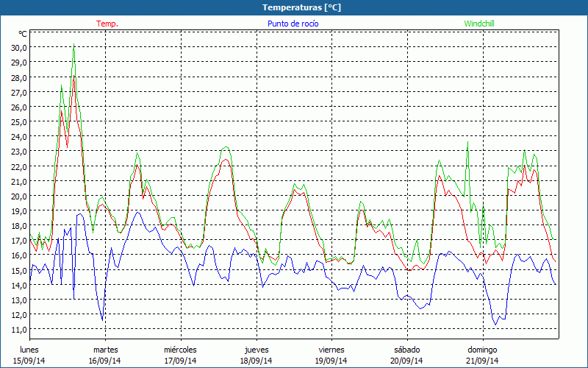The height and width of the screenshot is (368, 588).
Task: Click the 15,0 y-axis value
Action: [x=18, y=270]
